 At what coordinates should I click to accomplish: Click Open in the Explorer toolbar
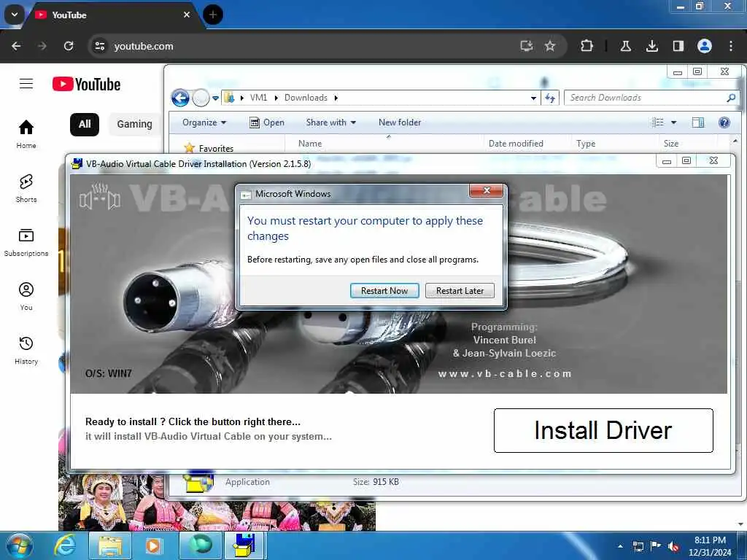coord(267,122)
